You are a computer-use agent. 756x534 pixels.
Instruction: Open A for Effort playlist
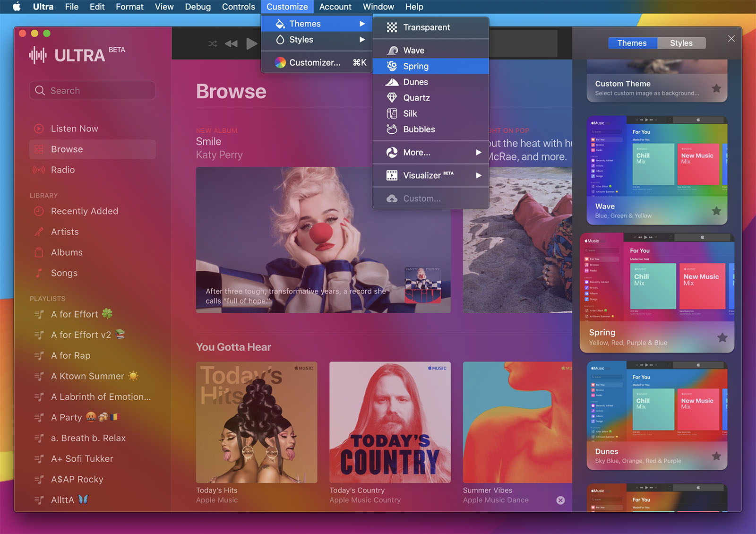coord(93,314)
